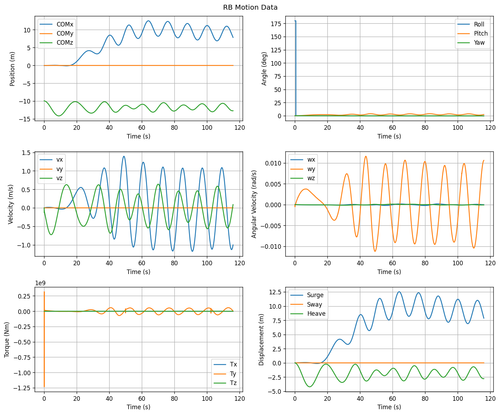Select the COMx legend entry

[56, 24]
